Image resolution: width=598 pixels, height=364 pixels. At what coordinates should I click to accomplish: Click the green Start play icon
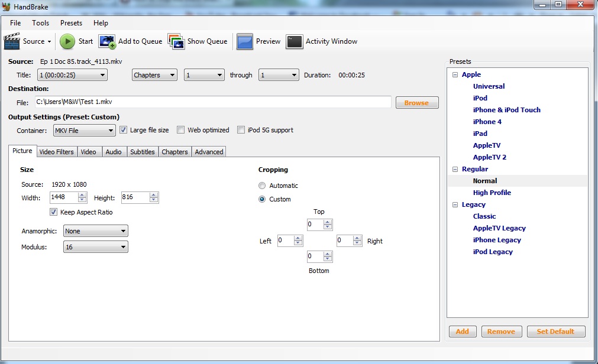(x=67, y=41)
